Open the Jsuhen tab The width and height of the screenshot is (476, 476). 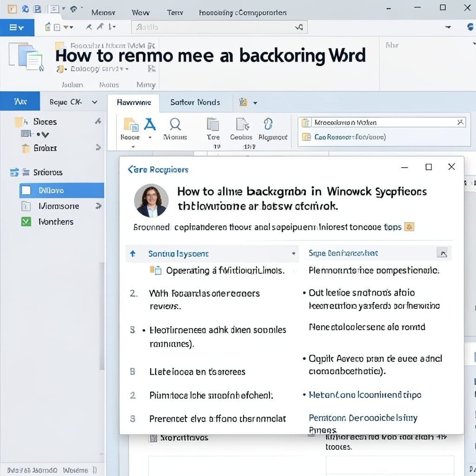[x=72, y=85]
